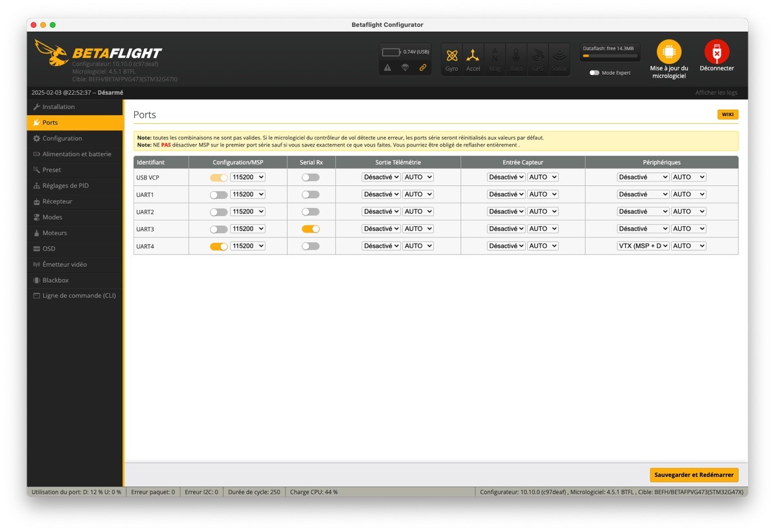Screen dimensions: 775x532
Task: Click the Charge CPU: 44 % status text
Action: (314, 492)
